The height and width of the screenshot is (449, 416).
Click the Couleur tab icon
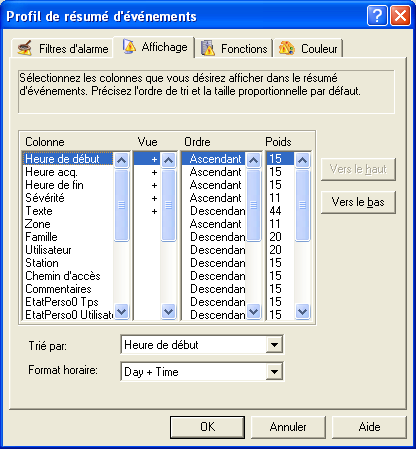click(287, 48)
